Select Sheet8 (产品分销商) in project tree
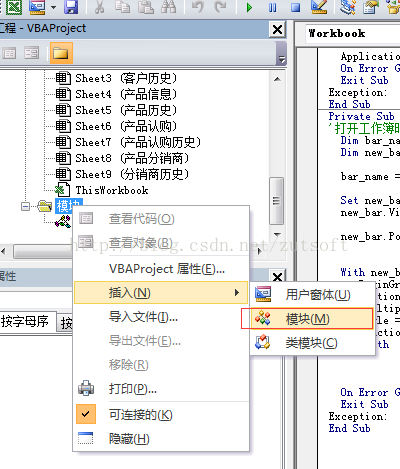The image size is (400, 469). point(132,158)
